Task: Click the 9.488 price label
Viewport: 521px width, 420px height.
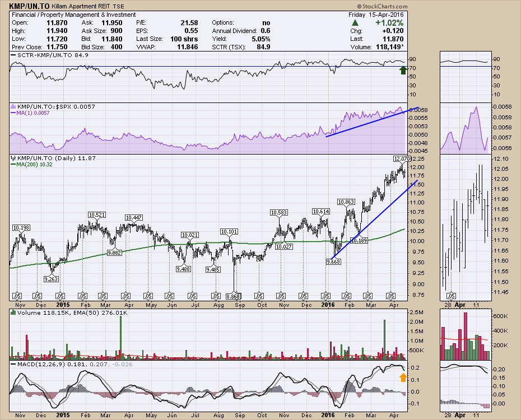Action: (x=183, y=269)
